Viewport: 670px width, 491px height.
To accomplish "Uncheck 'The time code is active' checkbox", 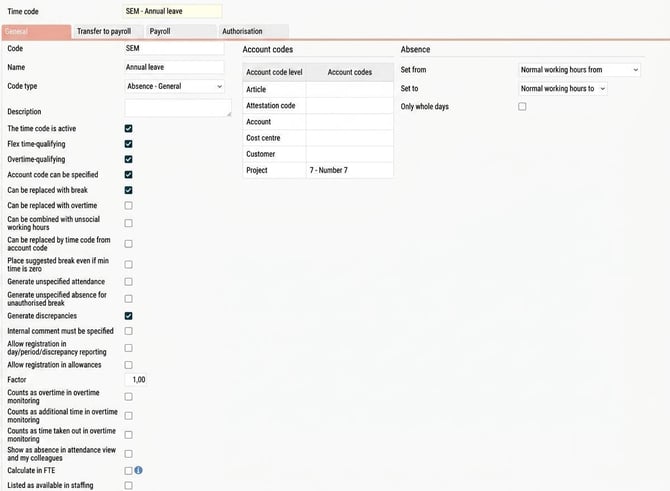I will 128,128.
